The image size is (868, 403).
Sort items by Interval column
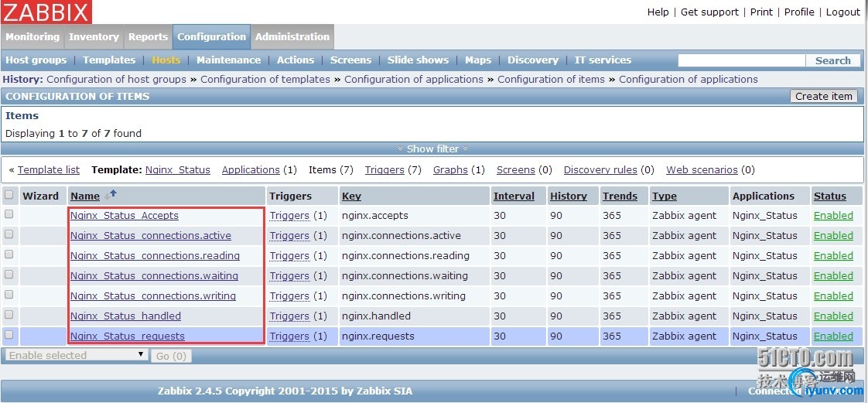coord(514,196)
